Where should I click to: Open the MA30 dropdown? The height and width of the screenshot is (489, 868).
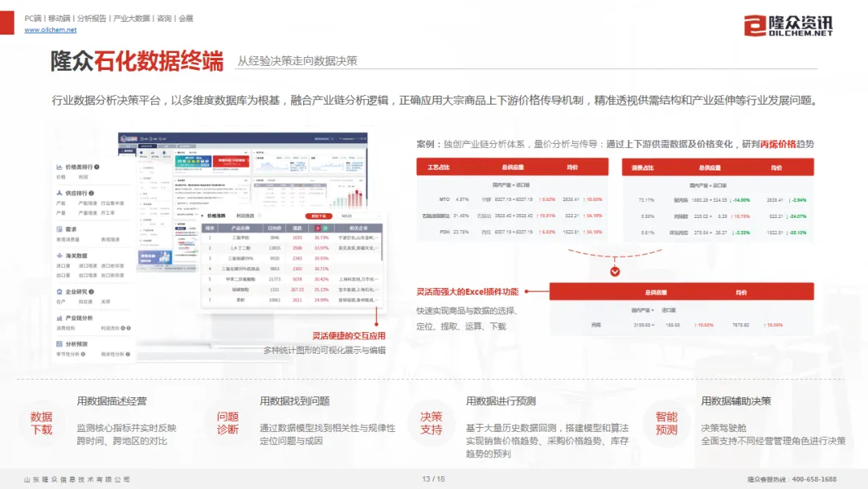tap(360, 216)
